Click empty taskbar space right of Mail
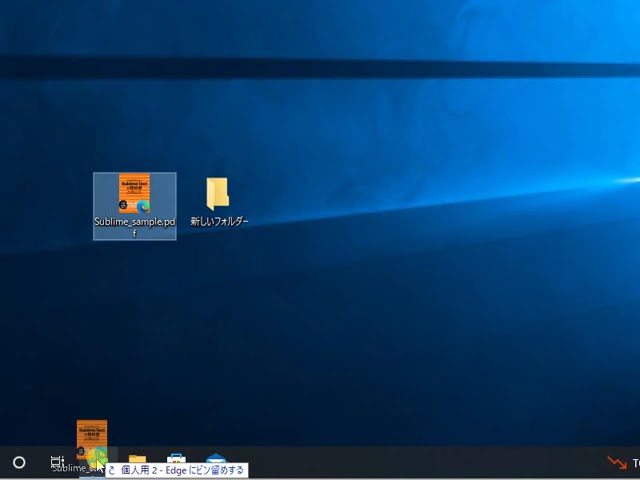Viewport: 640px width, 480px height. pyautogui.click(x=400, y=462)
